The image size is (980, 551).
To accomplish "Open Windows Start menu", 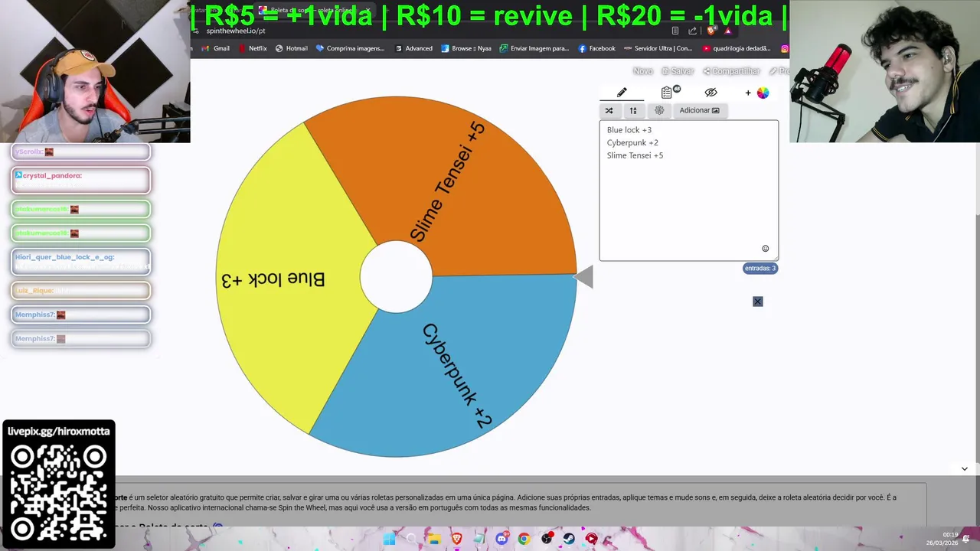I will coord(389,539).
